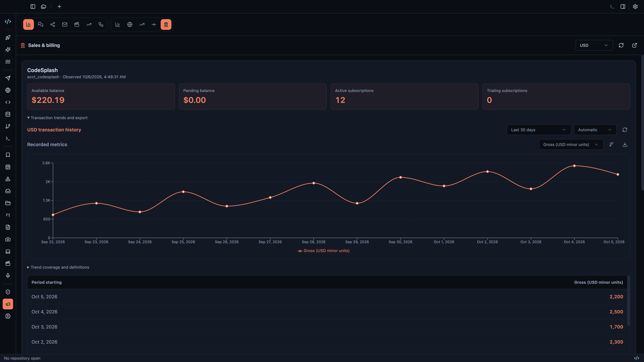
Task: Click the Oct 4, 2026 chart data point
Action: pos(574,166)
